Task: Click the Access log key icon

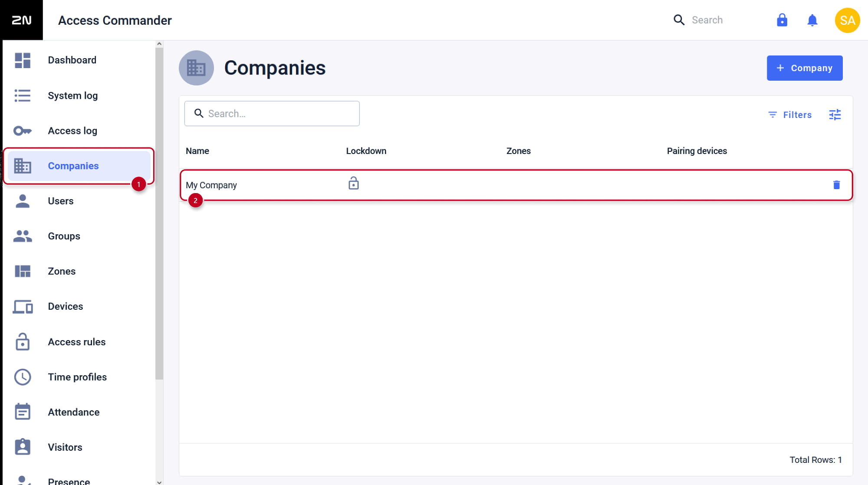Action: [23, 131]
